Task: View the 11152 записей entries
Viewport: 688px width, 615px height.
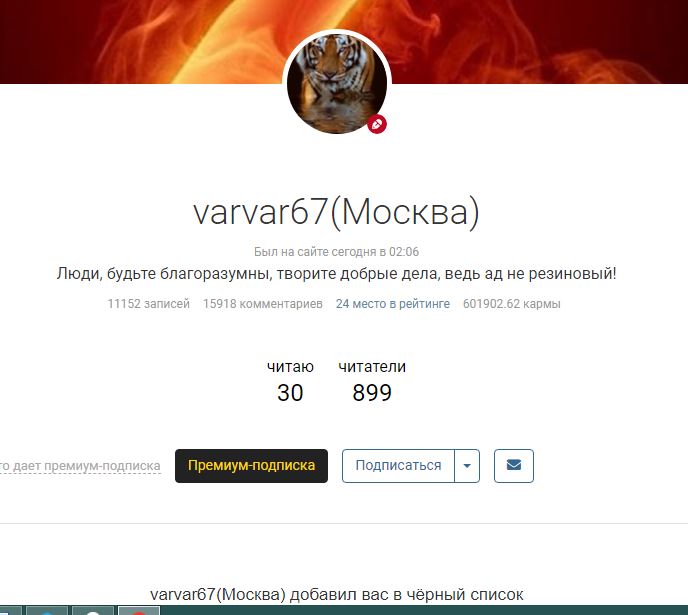Action: (148, 304)
